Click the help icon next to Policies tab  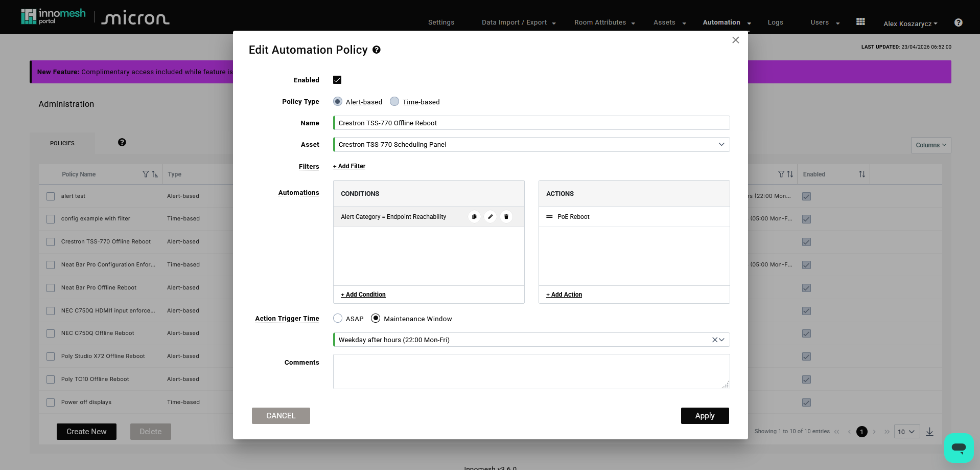[122, 142]
